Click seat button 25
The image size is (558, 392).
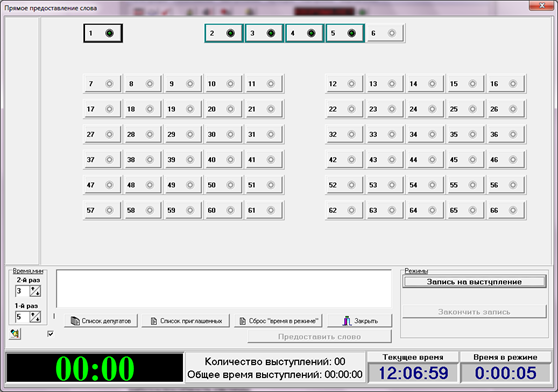point(465,109)
